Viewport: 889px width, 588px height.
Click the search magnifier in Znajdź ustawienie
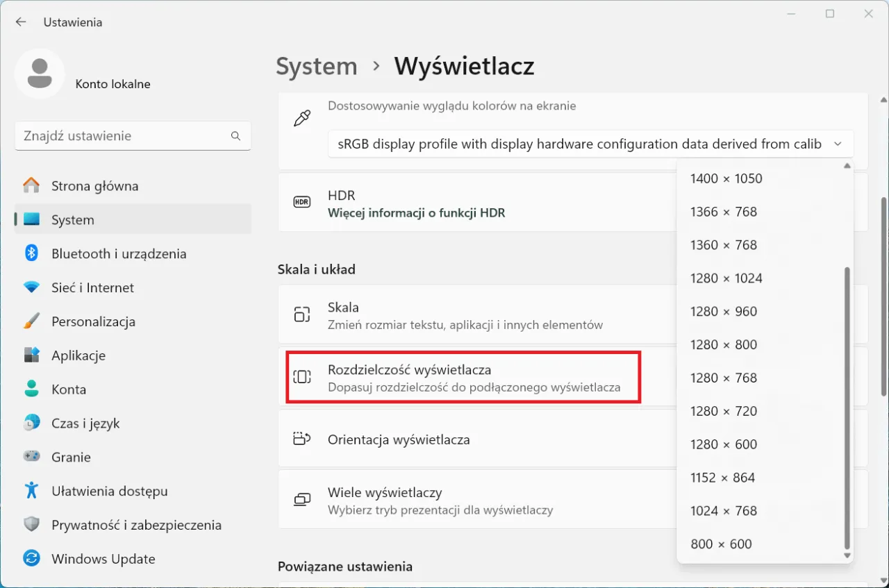click(235, 135)
